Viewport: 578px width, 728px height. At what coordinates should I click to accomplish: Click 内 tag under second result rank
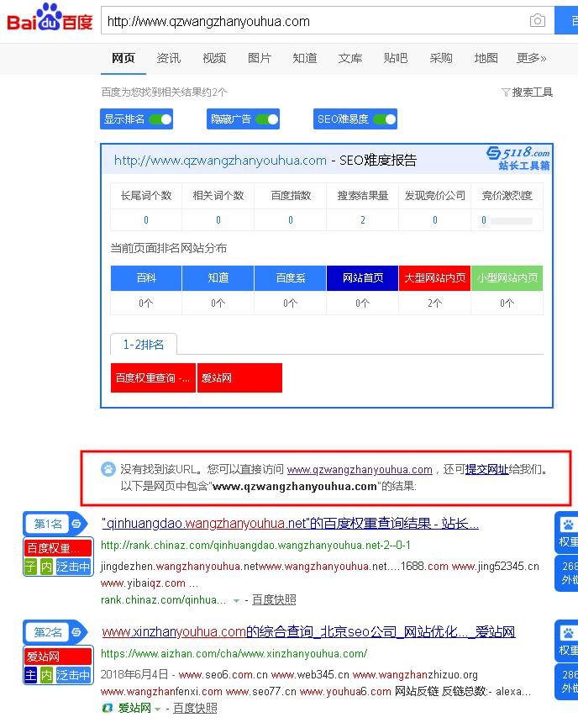click(46, 674)
